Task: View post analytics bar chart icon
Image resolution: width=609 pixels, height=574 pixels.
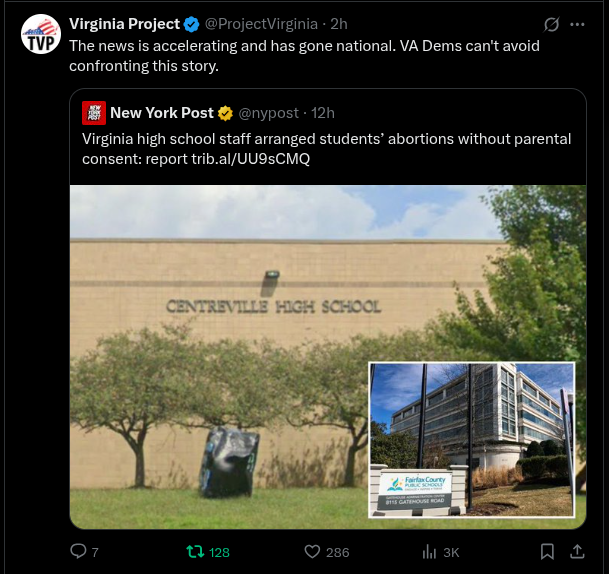Action: tap(429, 551)
